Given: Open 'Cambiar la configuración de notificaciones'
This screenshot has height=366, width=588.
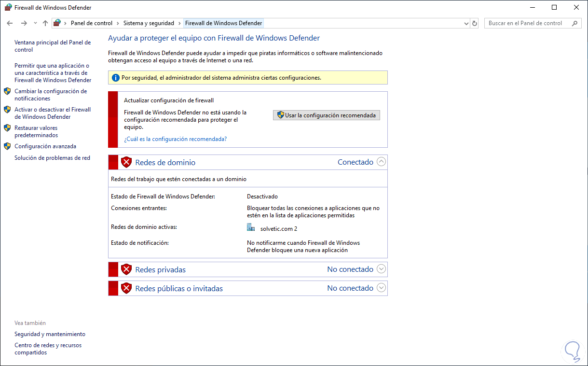Looking at the screenshot, I should [x=51, y=95].
